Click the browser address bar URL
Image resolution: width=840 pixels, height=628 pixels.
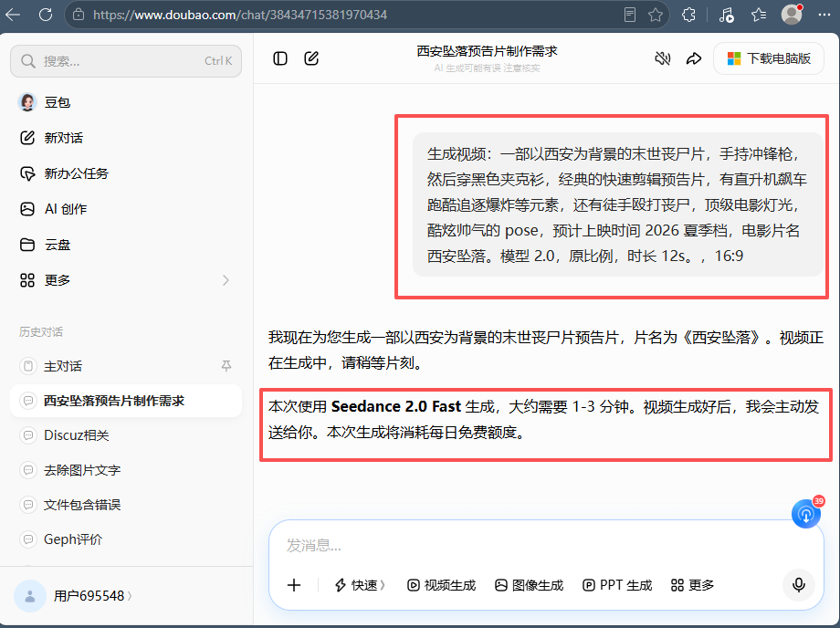240,15
